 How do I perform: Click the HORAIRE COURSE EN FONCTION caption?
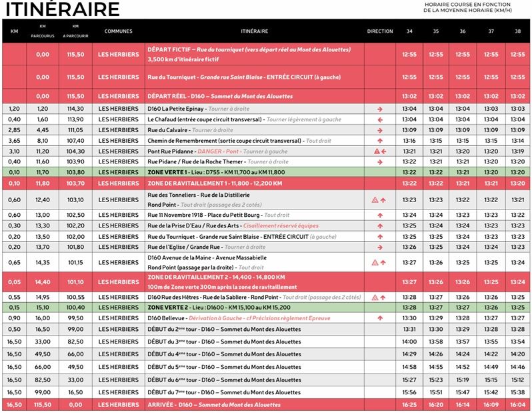467,7
